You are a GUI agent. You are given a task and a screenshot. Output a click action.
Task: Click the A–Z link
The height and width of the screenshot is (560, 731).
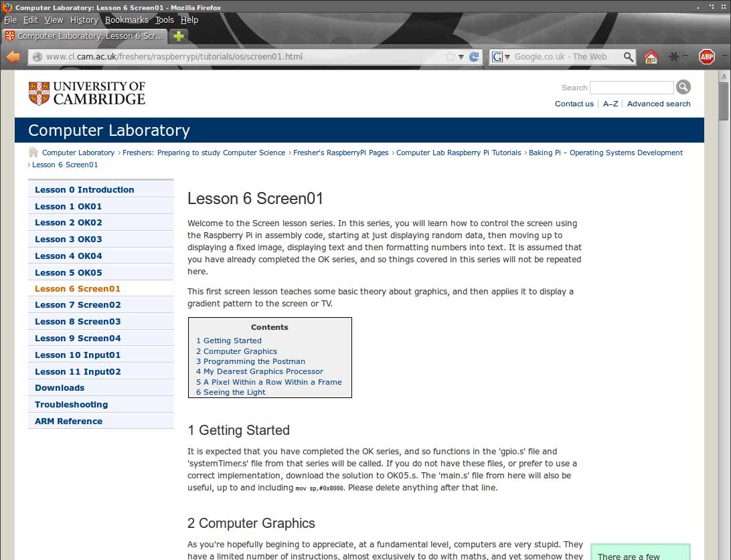(611, 104)
